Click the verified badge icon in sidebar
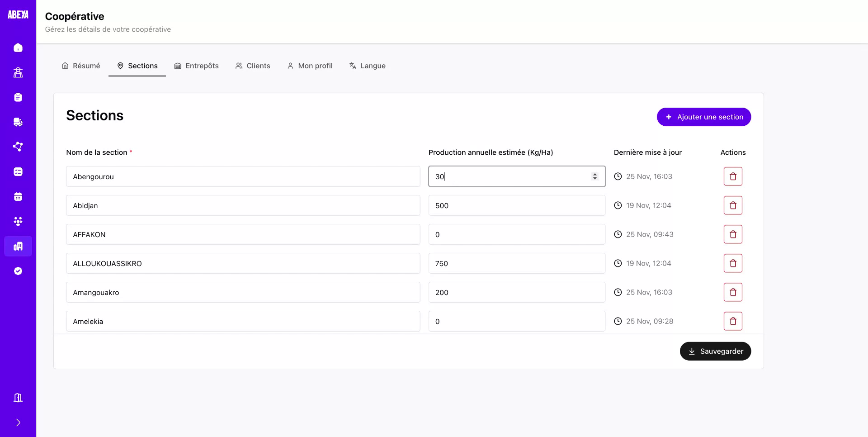868x437 pixels. (18, 271)
